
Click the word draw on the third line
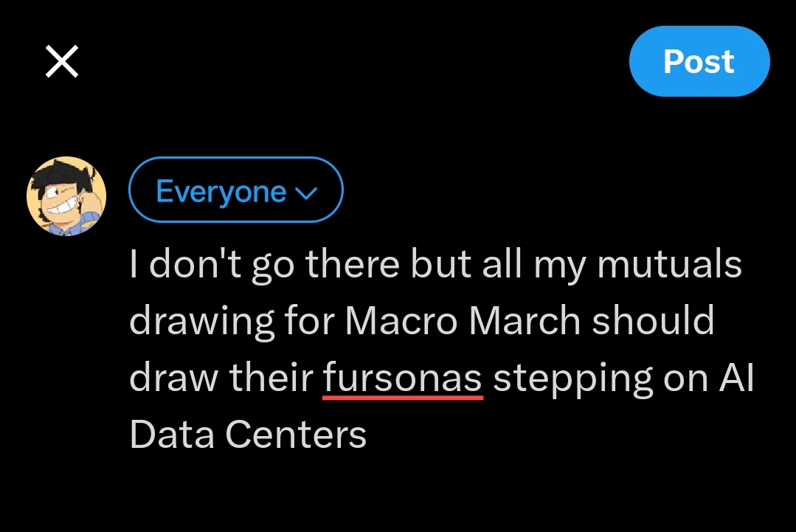[x=173, y=379]
